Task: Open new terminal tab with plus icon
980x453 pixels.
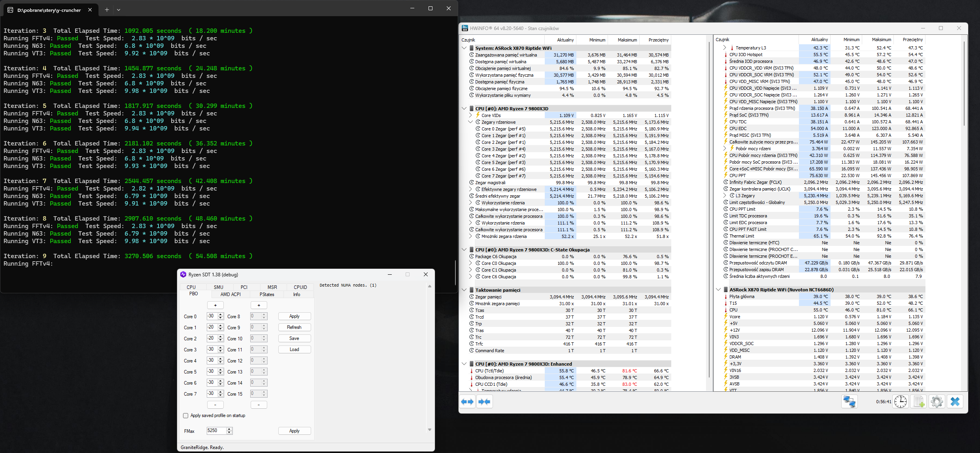Action: coord(107,9)
